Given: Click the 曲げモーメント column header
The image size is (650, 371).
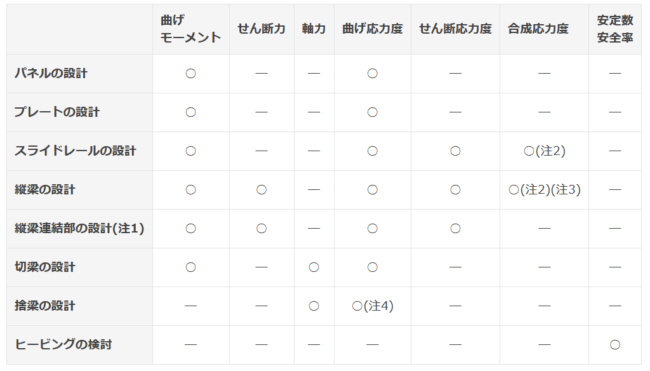Looking at the screenshot, I should pyautogui.click(x=191, y=29).
